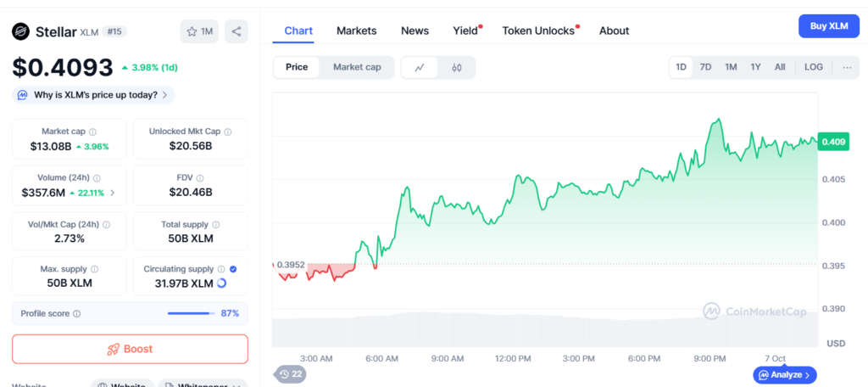Expand the Analyze button on chart

pyautogui.click(x=785, y=374)
